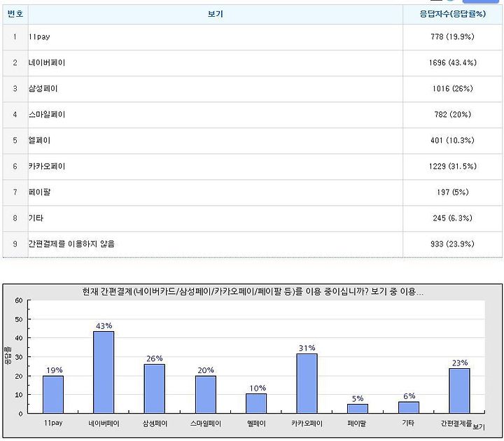
Task: Select the '11pay' option cell in the table
Action: point(216,37)
